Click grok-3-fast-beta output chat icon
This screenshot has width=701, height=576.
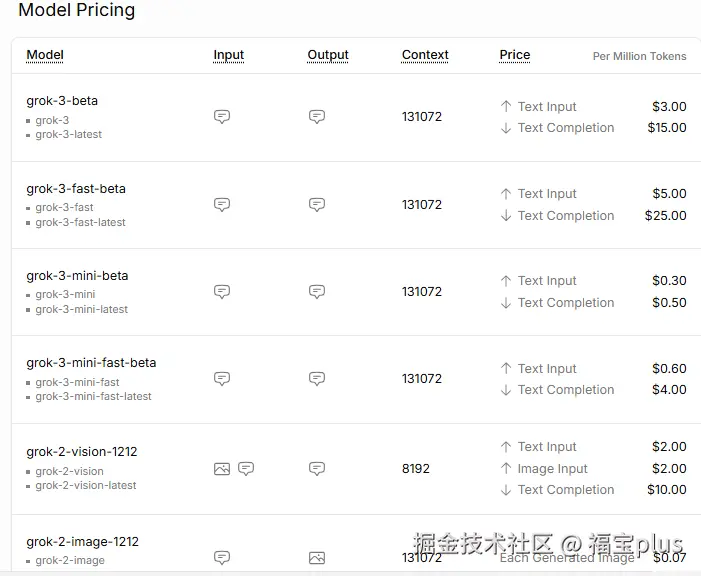click(317, 205)
